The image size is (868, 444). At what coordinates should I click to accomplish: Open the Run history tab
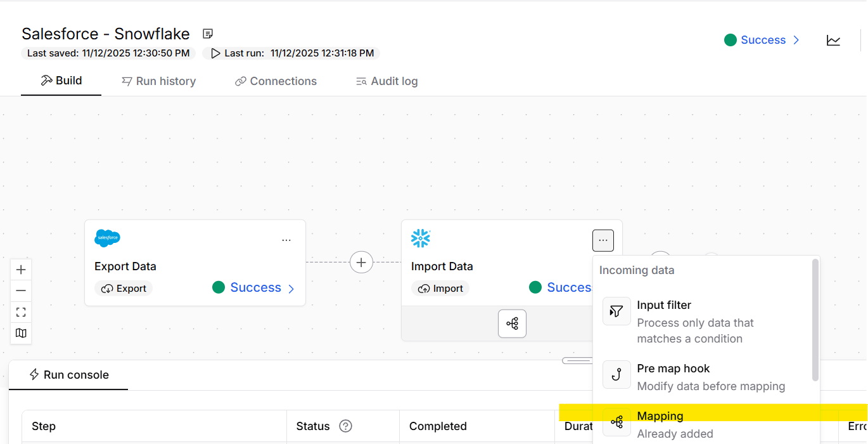pyautogui.click(x=158, y=81)
